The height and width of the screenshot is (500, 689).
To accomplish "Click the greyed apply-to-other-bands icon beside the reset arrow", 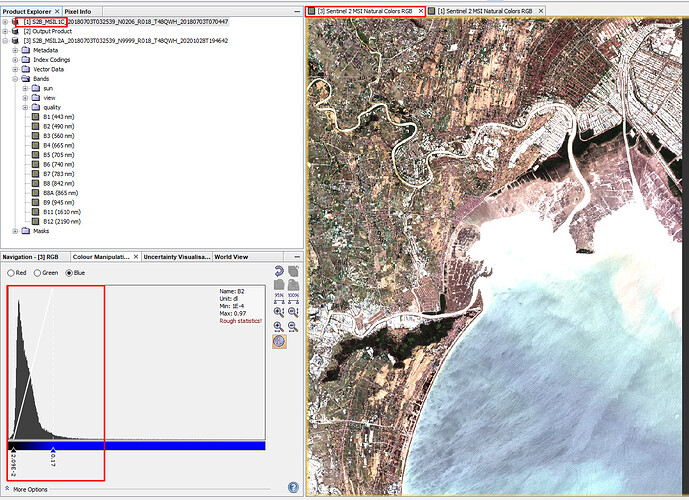I will [293, 271].
